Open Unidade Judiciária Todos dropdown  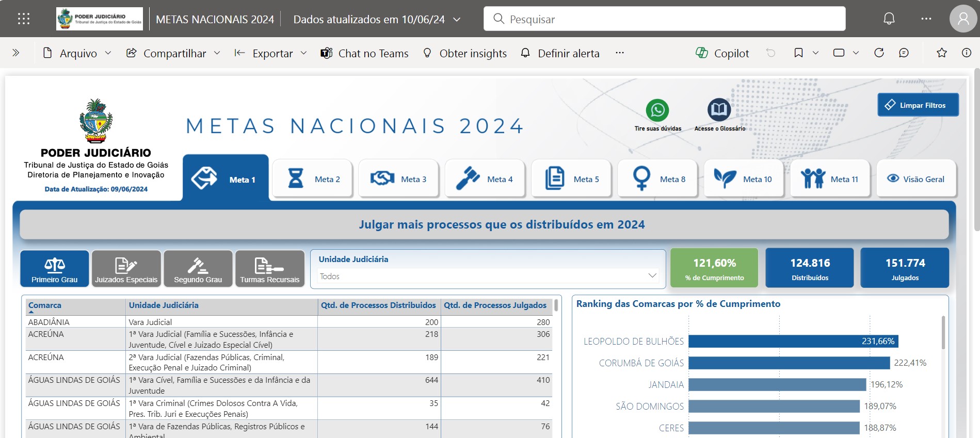(488, 276)
